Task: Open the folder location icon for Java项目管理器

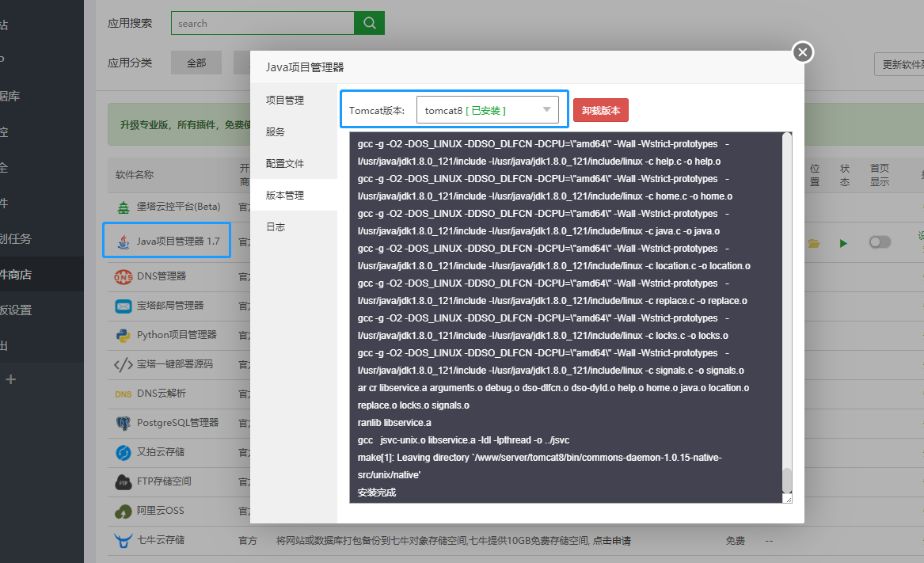Action: point(814,243)
